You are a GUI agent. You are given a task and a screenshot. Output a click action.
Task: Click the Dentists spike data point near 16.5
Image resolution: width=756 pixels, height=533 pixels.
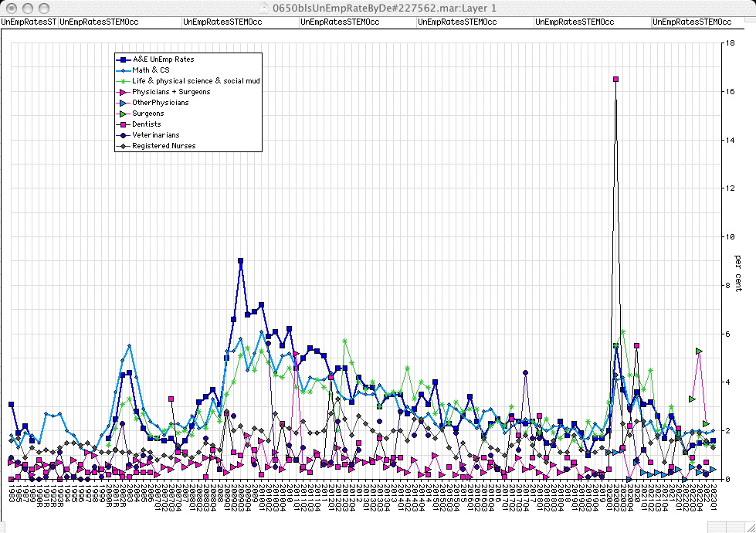pos(615,79)
